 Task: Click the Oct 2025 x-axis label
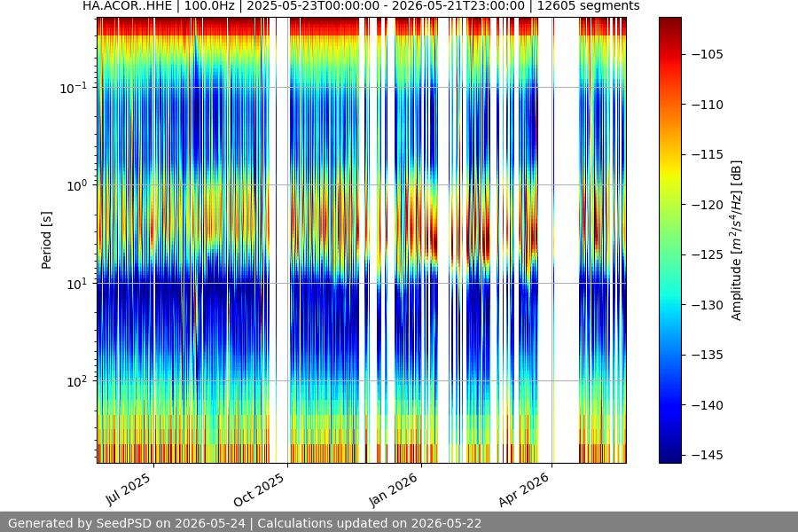tap(260, 489)
